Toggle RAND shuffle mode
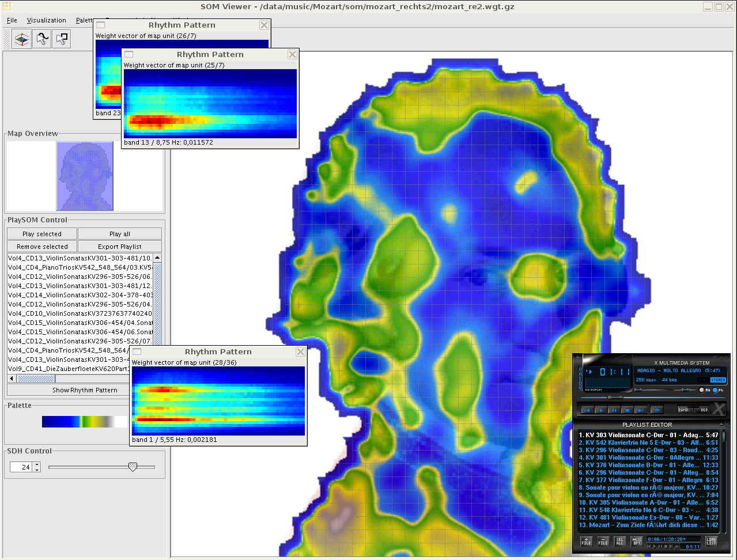 click(684, 410)
